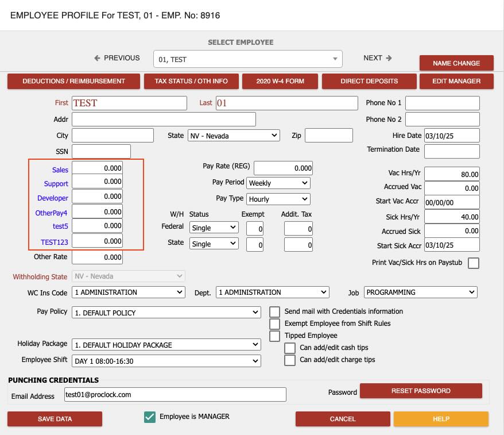The height and width of the screenshot is (435, 504).
Task: Click the First name field
Action: point(129,103)
